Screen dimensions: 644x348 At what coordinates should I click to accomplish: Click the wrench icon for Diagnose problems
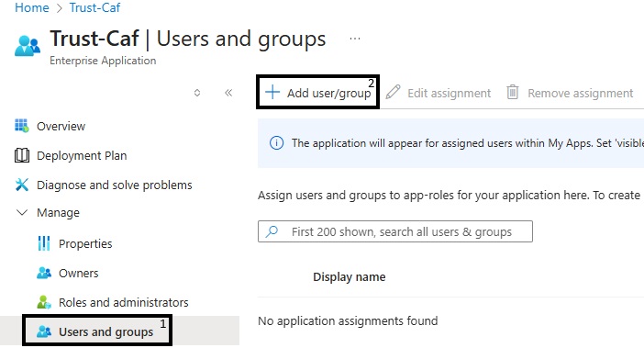coord(22,185)
